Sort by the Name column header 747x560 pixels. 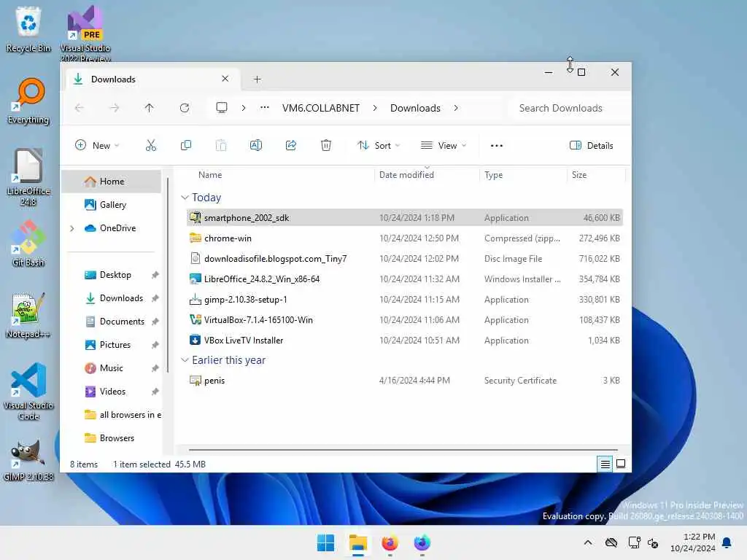pyautogui.click(x=210, y=175)
